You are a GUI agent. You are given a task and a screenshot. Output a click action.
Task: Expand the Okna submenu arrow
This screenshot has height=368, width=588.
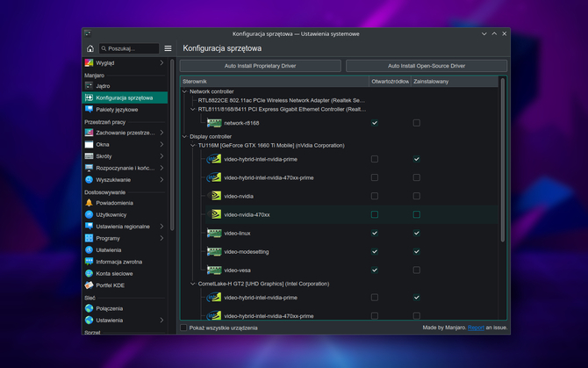click(x=161, y=144)
